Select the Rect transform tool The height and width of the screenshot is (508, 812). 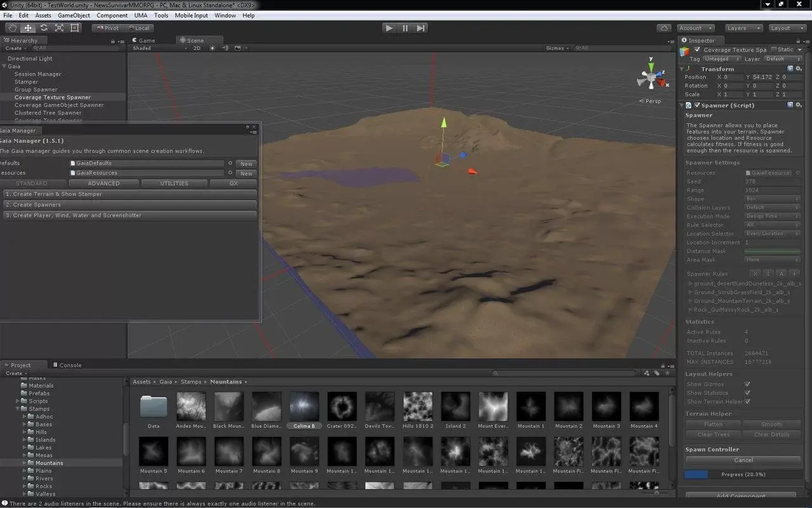tap(75, 28)
